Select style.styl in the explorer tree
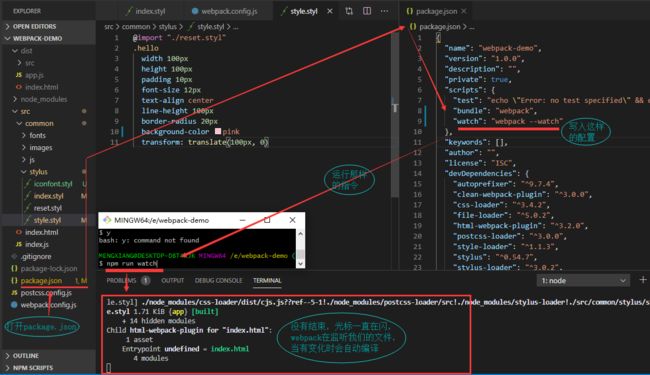This screenshot has height=375, width=650. (x=47, y=220)
